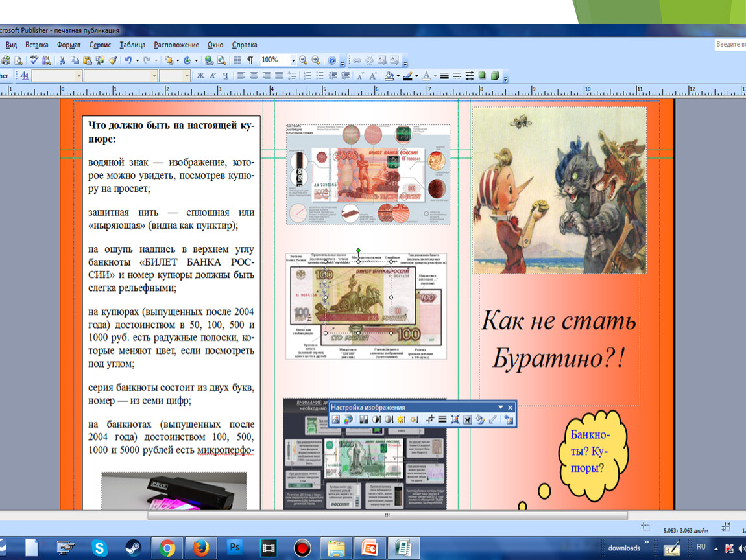746x560 pixels.
Task: Open the Формат menu
Action: point(69,45)
